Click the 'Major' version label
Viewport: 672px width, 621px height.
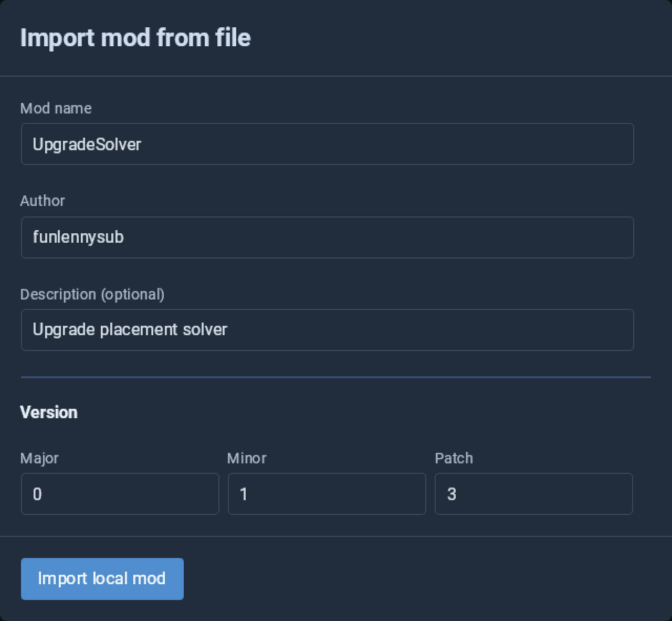(x=39, y=458)
